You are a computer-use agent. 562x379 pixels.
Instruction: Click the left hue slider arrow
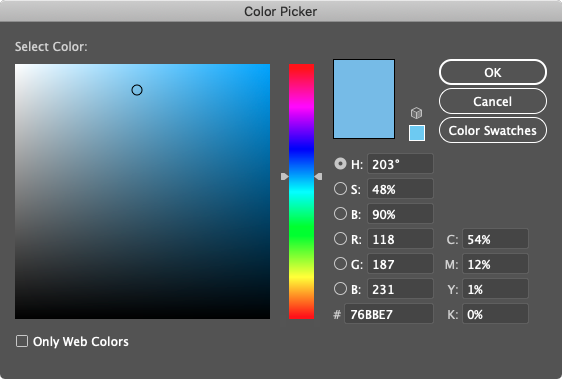coord(285,176)
